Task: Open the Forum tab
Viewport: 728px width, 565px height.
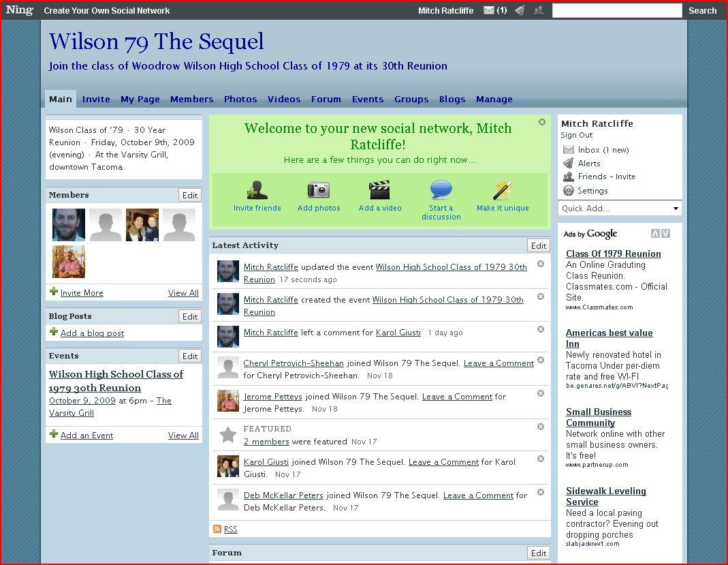Action: [x=326, y=99]
